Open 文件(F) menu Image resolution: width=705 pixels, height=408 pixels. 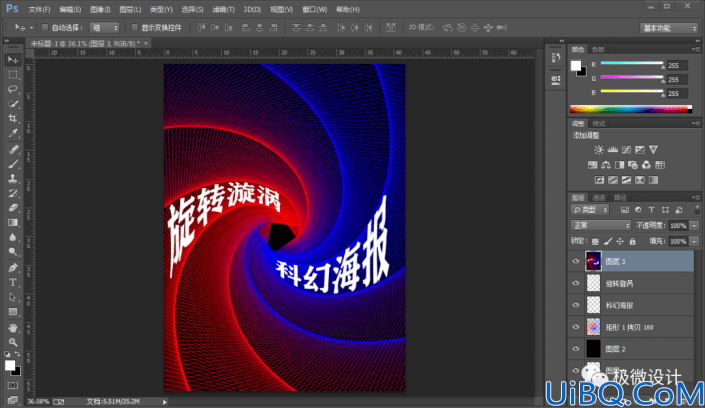pyautogui.click(x=39, y=9)
